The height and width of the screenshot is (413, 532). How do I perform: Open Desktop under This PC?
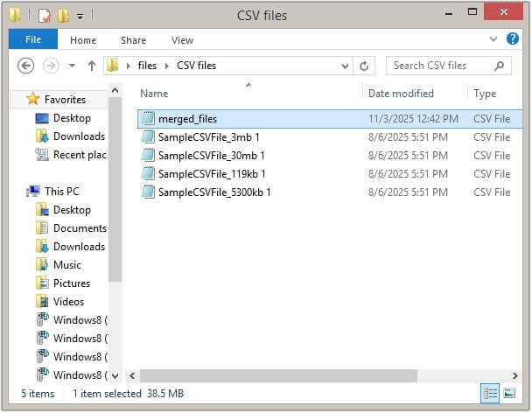(72, 209)
